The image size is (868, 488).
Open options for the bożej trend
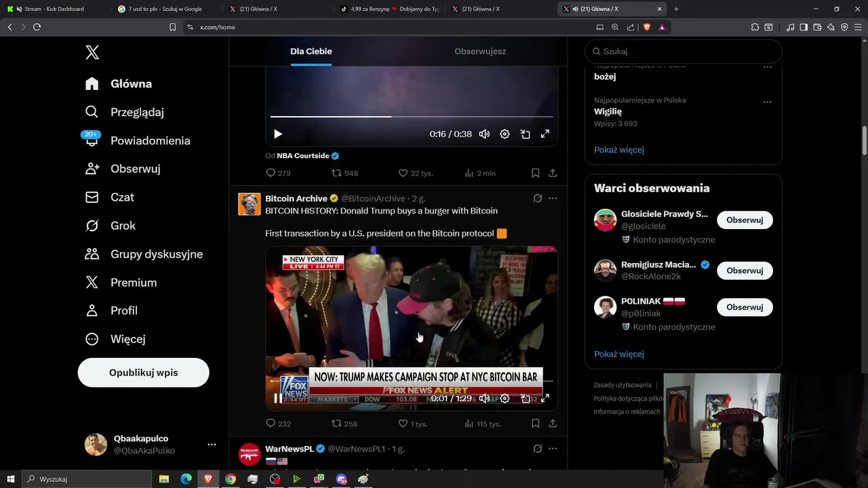(768, 67)
